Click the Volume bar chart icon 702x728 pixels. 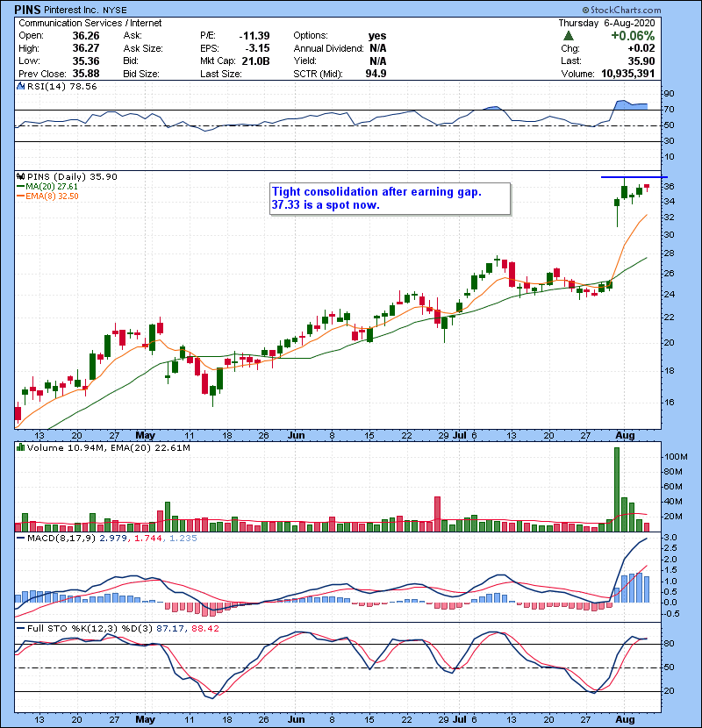point(20,447)
